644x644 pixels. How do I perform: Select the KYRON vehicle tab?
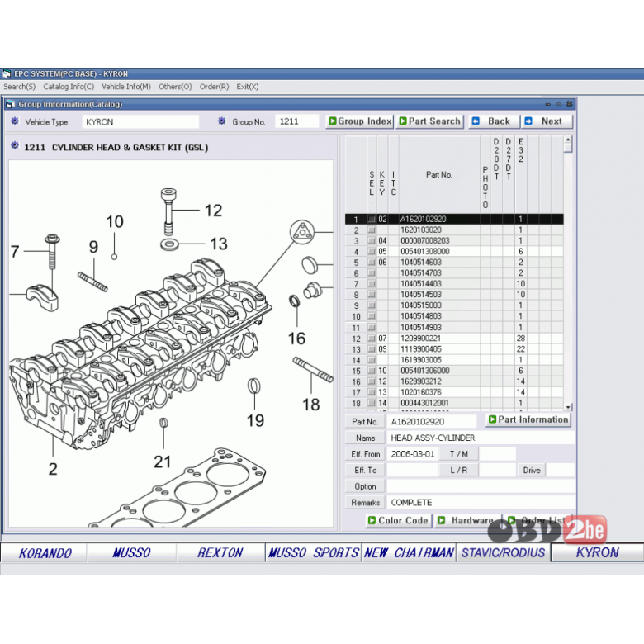click(x=597, y=553)
